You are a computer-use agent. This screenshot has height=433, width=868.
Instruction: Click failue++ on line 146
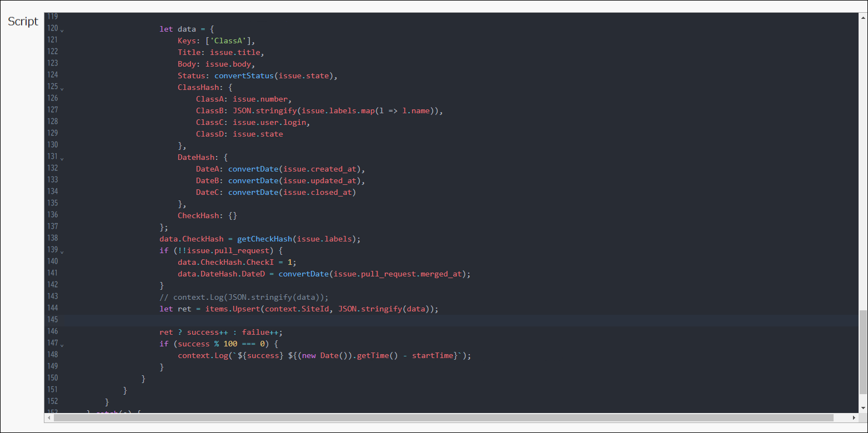260,332
